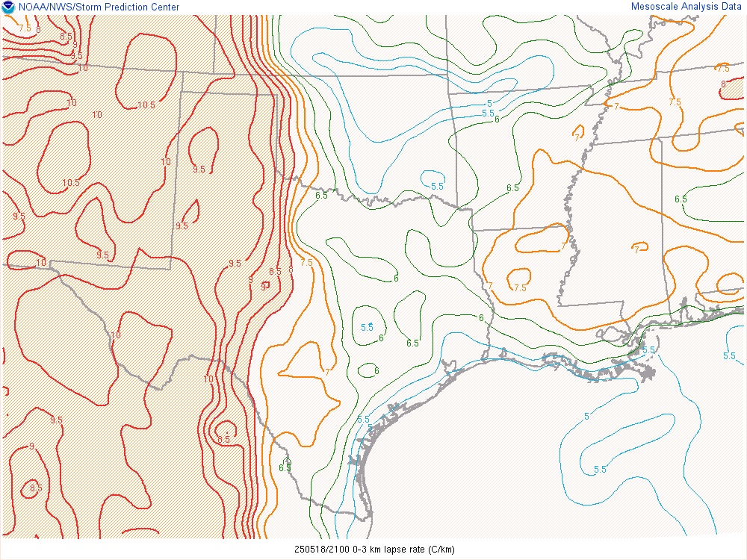Select the cyan 5.5 label near Red River

437,186
